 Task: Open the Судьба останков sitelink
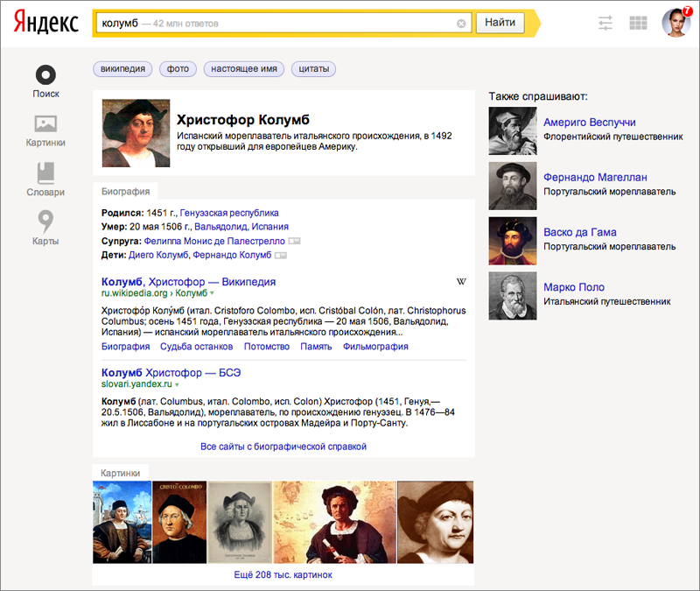pos(196,347)
